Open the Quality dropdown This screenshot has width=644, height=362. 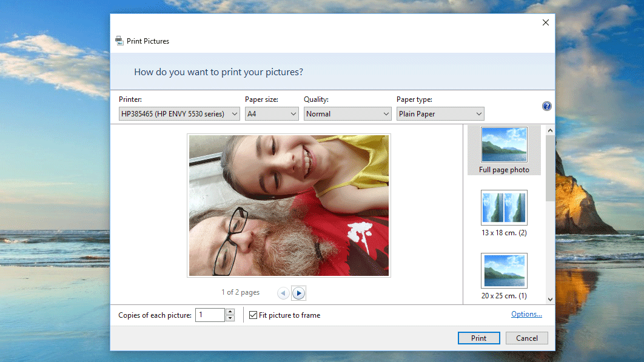pyautogui.click(x=347, y=114)
